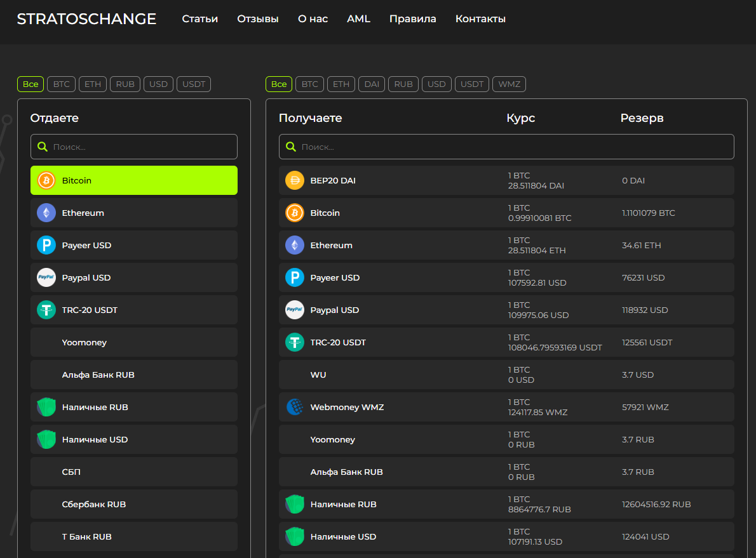Image resolution: width=756 pixels, height=558 pixels.
Task: Activate the DAI currency filter chip
Action: click(x=372, y=84)
